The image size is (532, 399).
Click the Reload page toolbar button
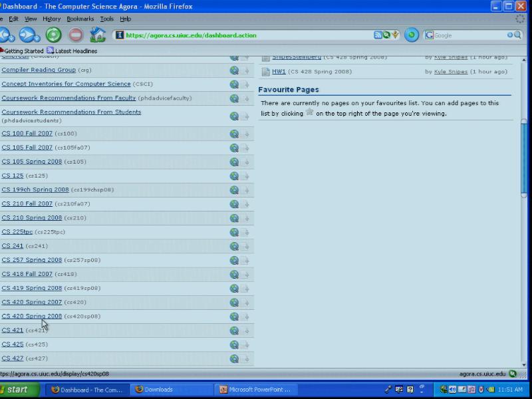(x=53, y=35)
